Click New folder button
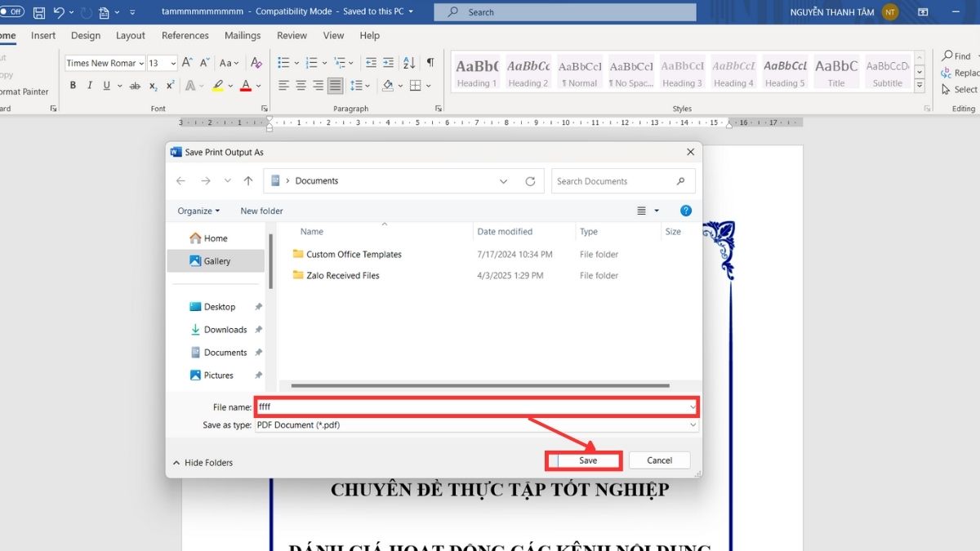The image size is (980, 551). pyautogui.click(x=261, y=211)
